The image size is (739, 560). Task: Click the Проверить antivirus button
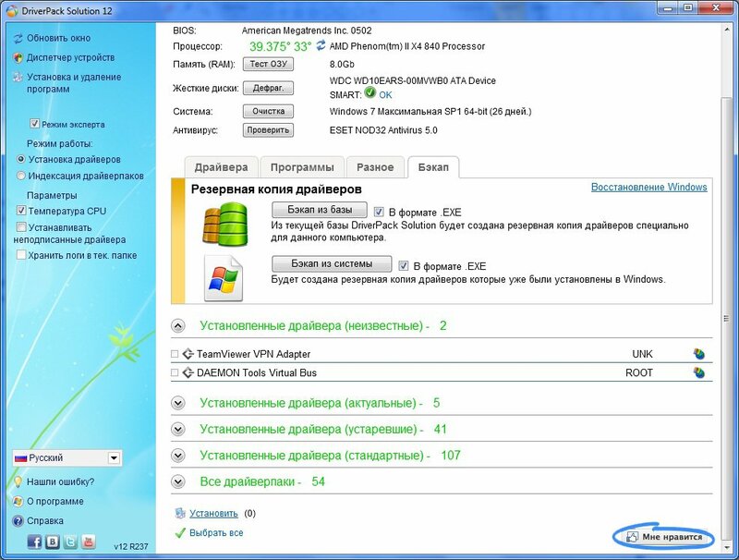(268, 130)
